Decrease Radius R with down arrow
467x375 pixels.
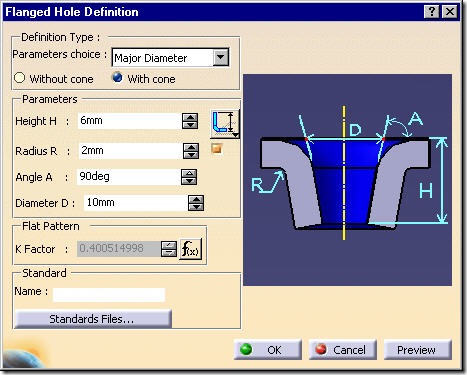[191, 155]
